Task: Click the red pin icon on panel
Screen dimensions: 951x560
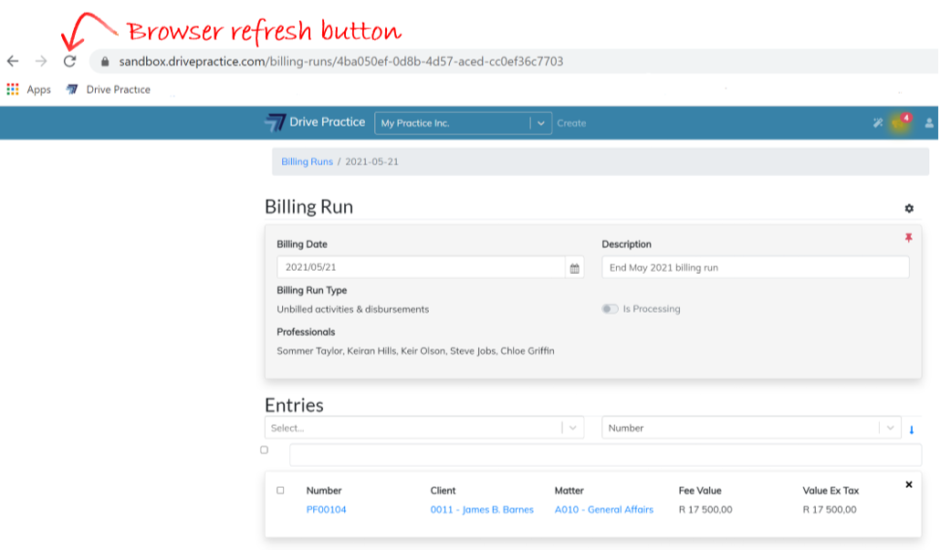Action: point(908,237)
